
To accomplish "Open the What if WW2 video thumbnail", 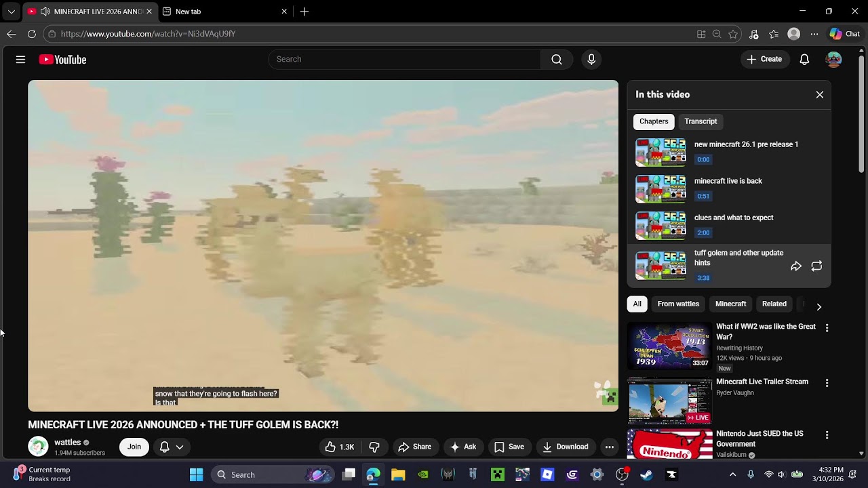I will pos(669,346).
